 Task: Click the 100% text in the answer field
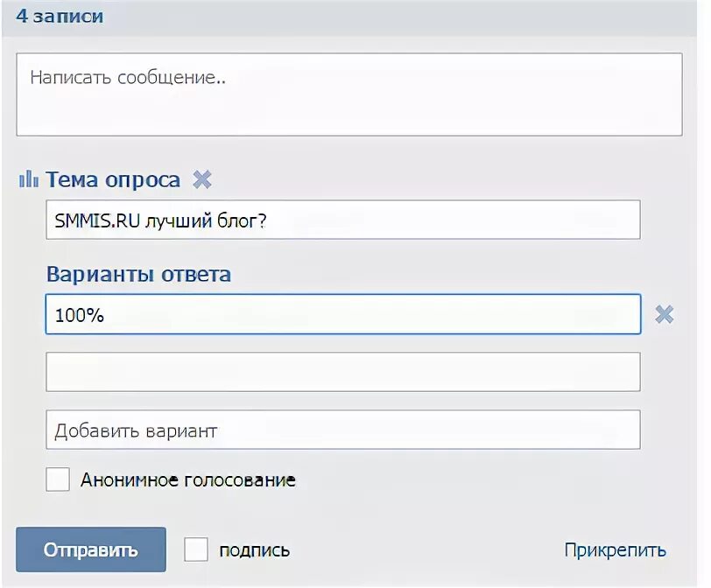click(x=80, y=315)
